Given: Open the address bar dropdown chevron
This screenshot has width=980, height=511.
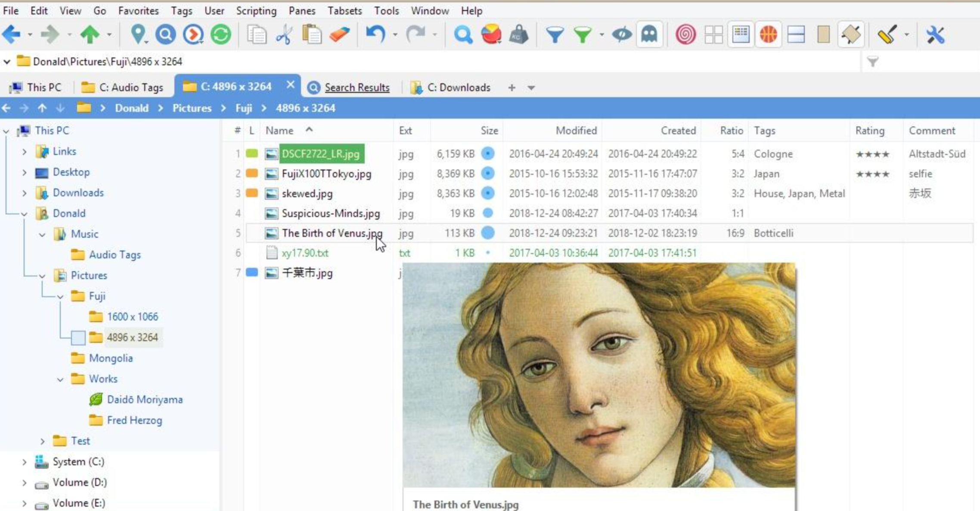Looking at the screenshot, I should tap(7, 62).
